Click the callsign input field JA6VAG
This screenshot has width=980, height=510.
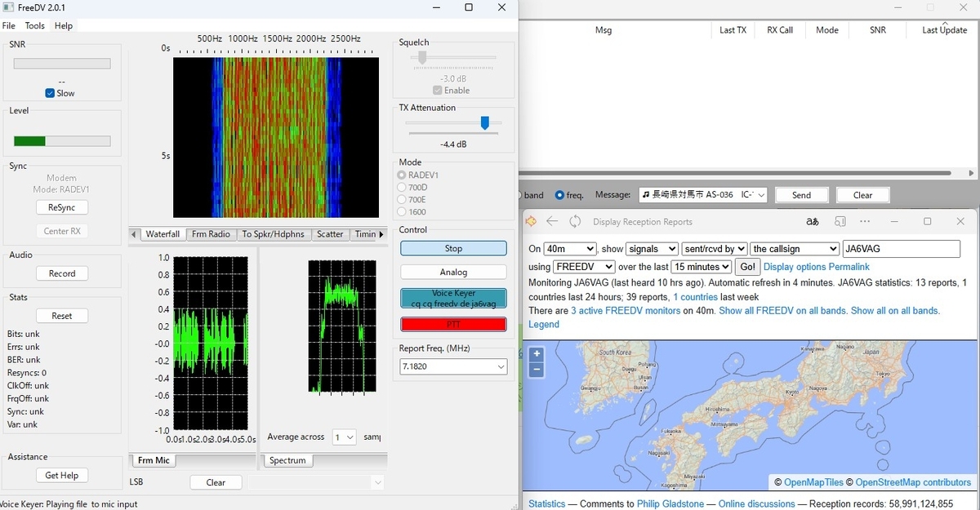901,249
